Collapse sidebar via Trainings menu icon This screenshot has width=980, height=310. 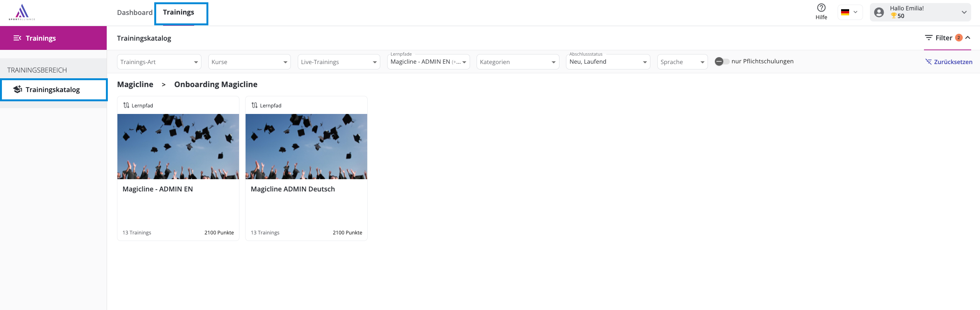tap(17, 38)
